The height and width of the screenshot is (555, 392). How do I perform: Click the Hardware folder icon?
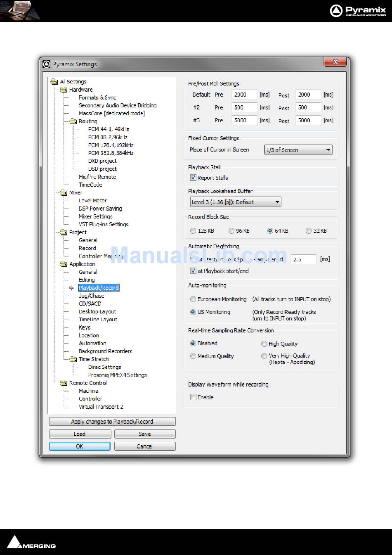[64, 90]
